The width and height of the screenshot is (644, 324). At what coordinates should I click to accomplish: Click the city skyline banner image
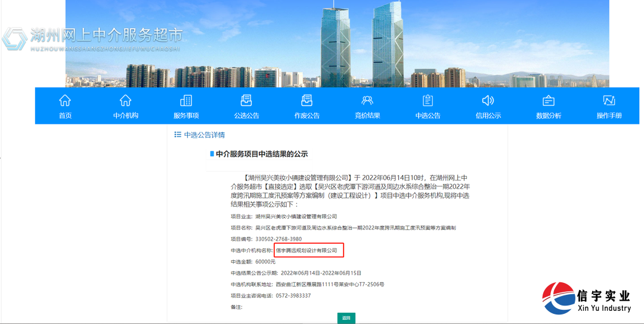pyautogui.click(x=337, y=43)
